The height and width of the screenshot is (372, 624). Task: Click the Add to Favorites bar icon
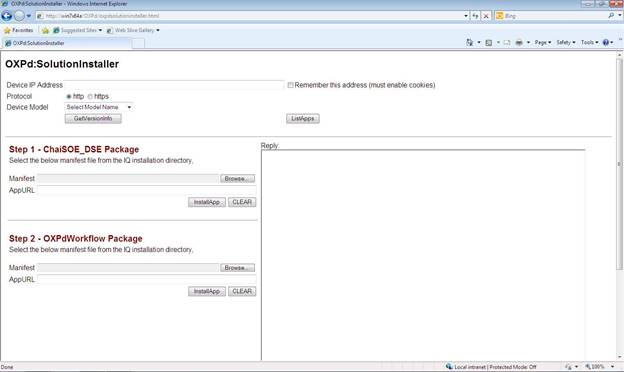point(45,30)
